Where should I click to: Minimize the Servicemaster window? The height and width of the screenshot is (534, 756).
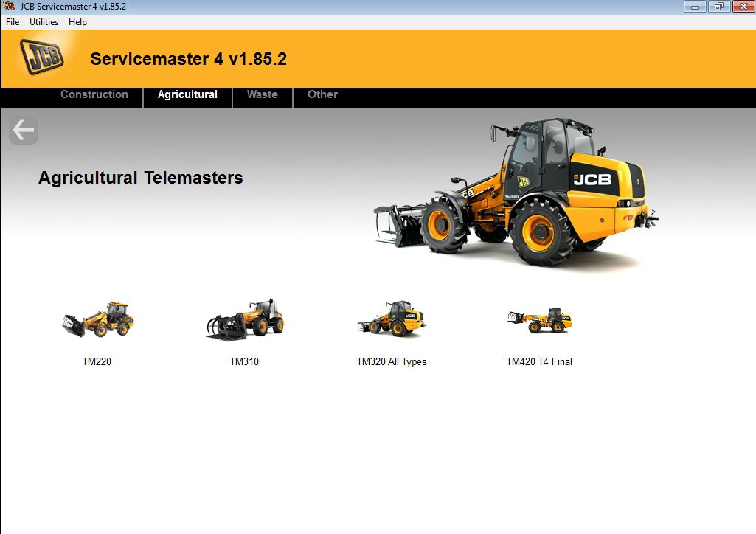[x=694, y=6]
